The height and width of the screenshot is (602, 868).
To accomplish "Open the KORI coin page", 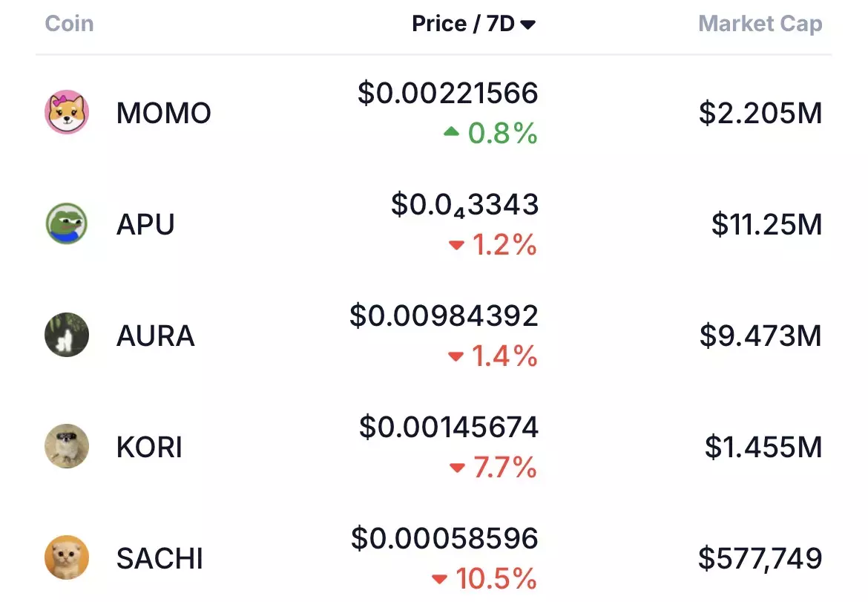I will (149, 447).
